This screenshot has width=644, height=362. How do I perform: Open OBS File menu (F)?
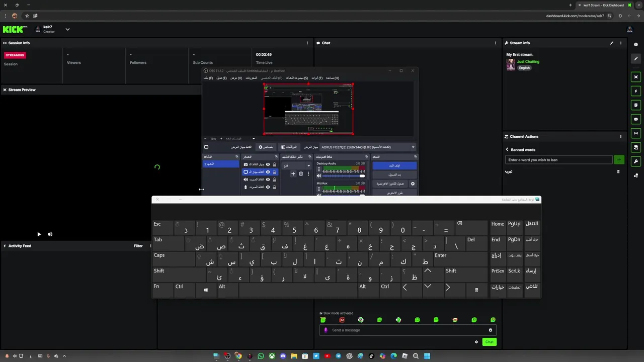pos(208,78)
